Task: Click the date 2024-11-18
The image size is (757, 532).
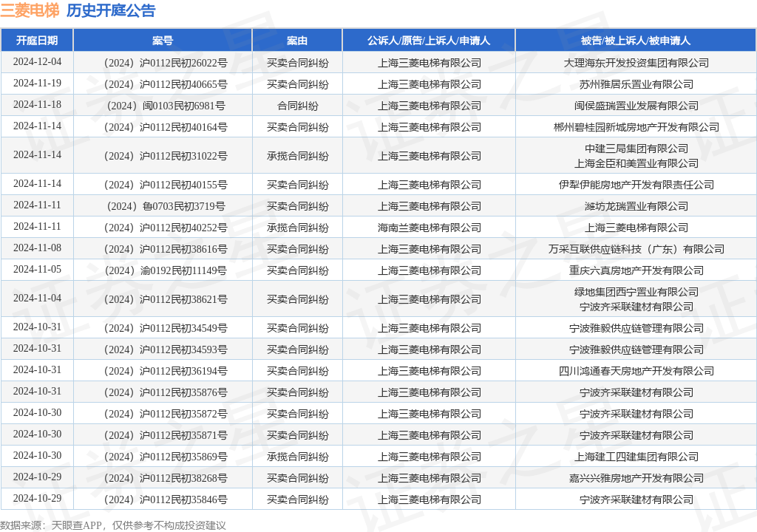Action: (x=37, y=105)
